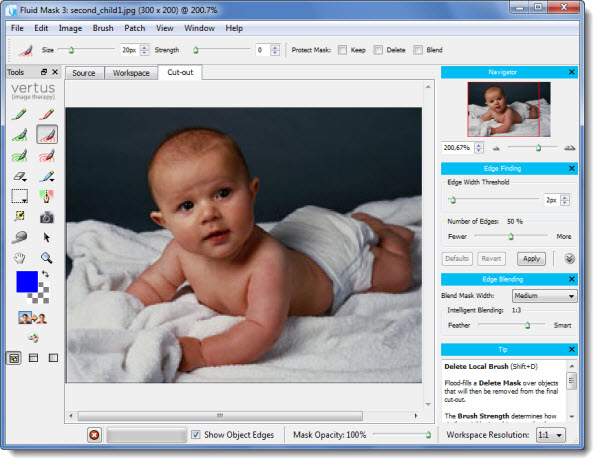Click the red cancel icon in status bar

click(93, 436)
